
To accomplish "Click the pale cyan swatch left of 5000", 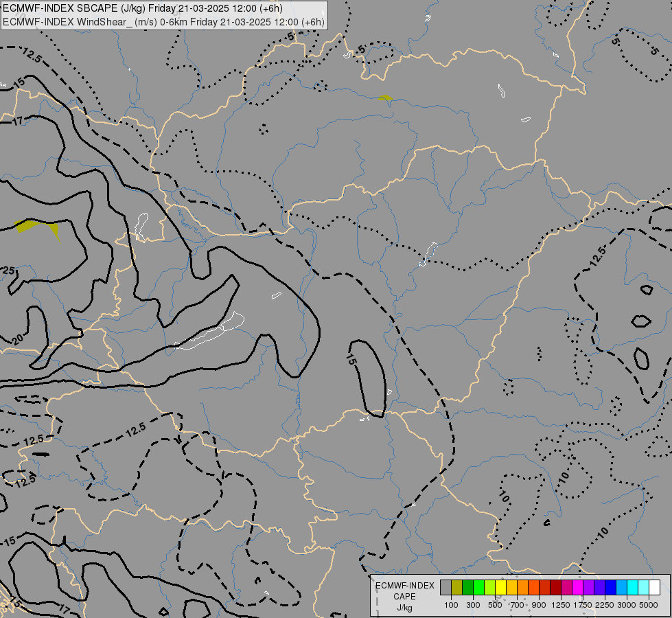I will [x=644, y=588].
